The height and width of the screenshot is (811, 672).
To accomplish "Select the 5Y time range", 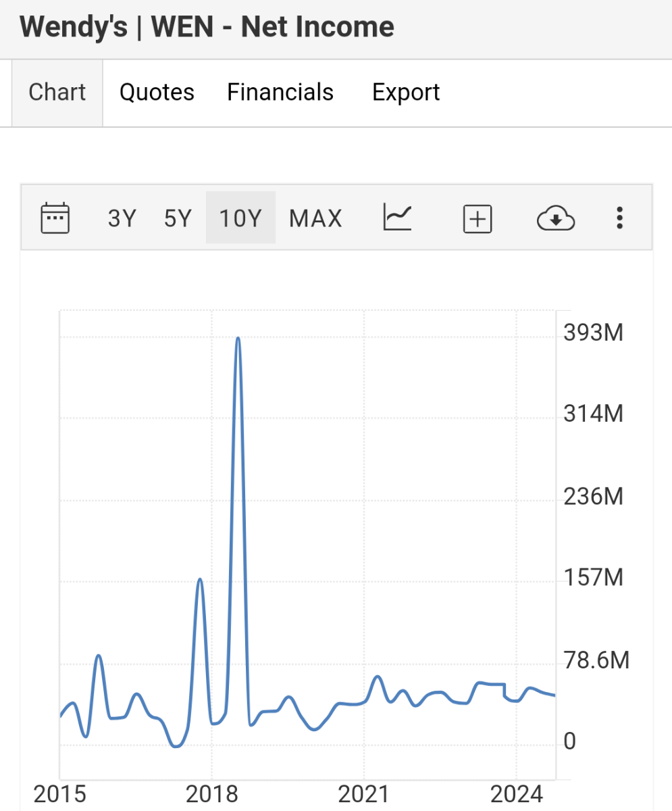I will (x=178, y=218).
